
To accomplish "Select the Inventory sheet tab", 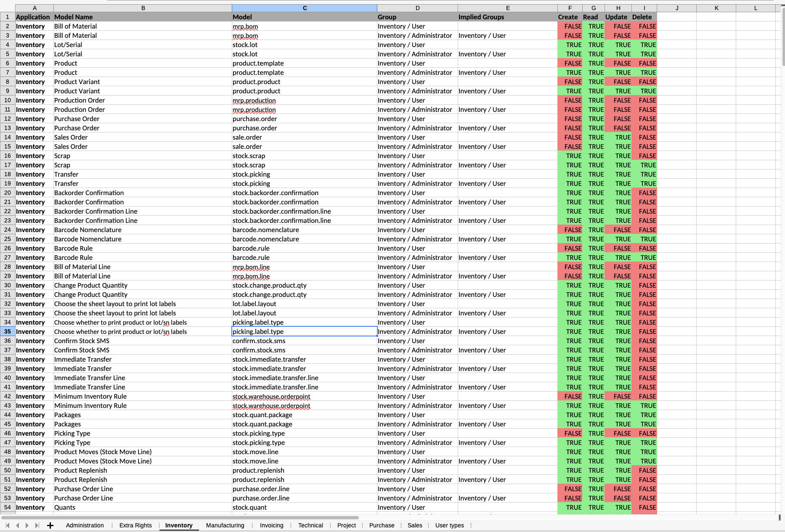I will [x=179, y=525].
